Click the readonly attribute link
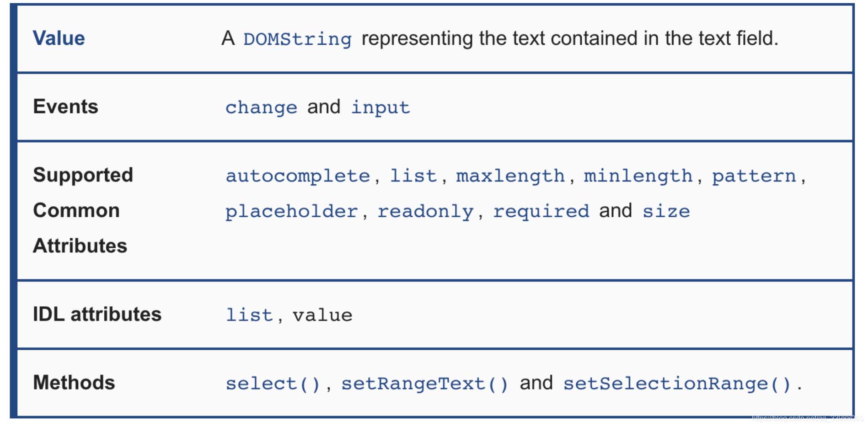This screenshot has height=427, width=868. pyautogui.click(x=425, y=212)
